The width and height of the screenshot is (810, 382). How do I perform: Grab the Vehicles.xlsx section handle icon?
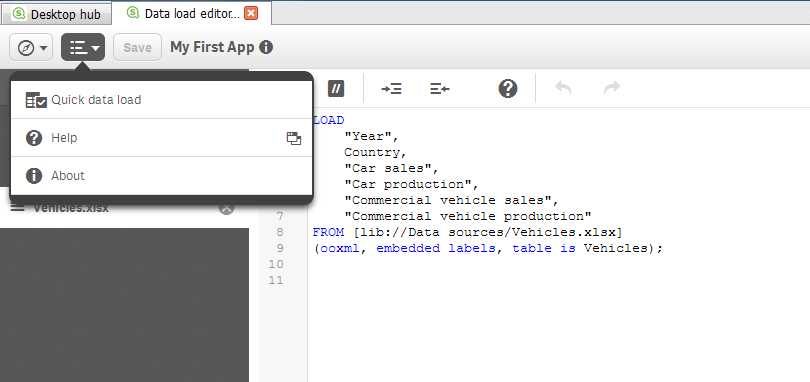click(x=18, y=208)
